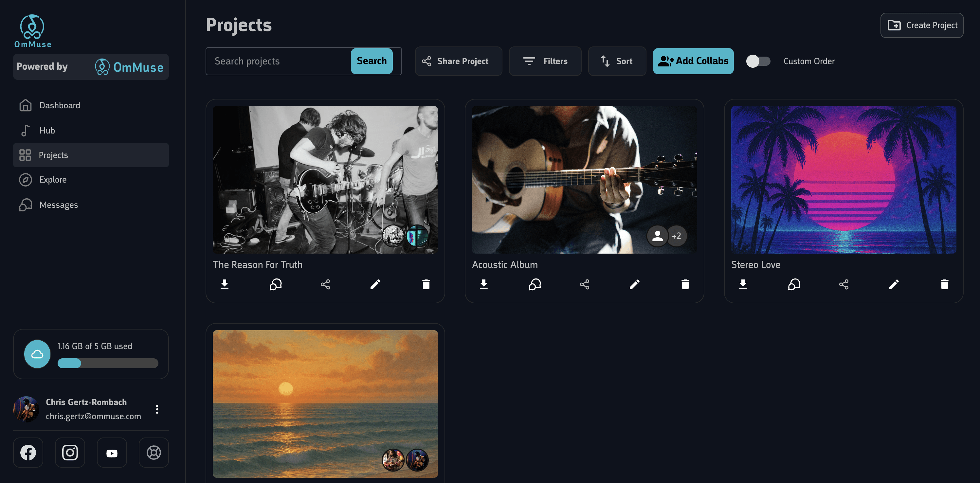Open the Filters options
This screenshot has height=483, width=980.
(545, 61)
